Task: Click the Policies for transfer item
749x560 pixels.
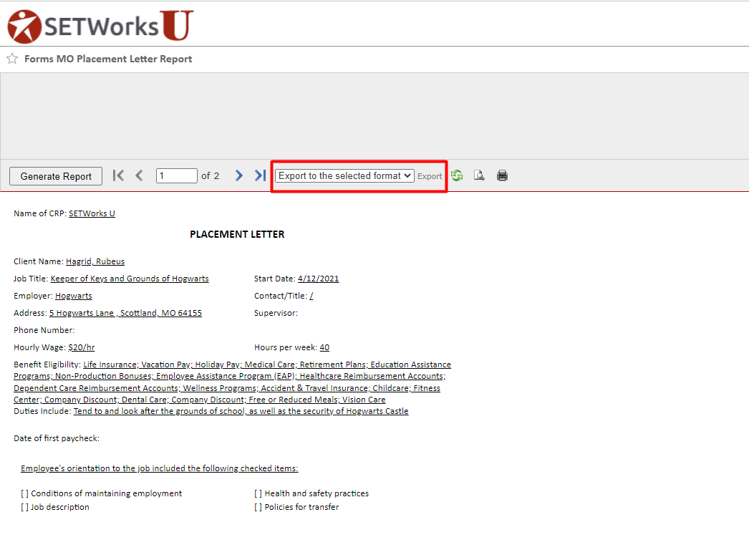Action: coord(296,507)
